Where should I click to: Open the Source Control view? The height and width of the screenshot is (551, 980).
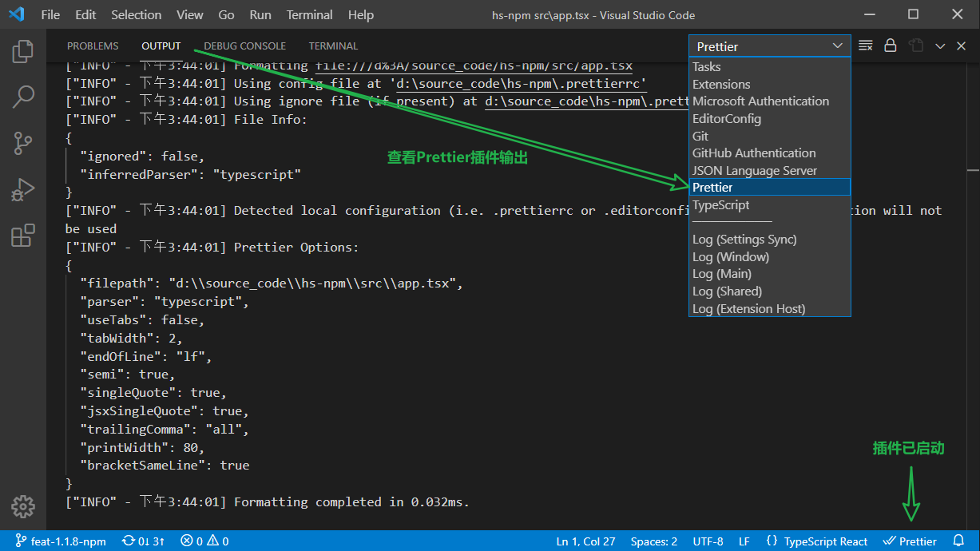23,144
